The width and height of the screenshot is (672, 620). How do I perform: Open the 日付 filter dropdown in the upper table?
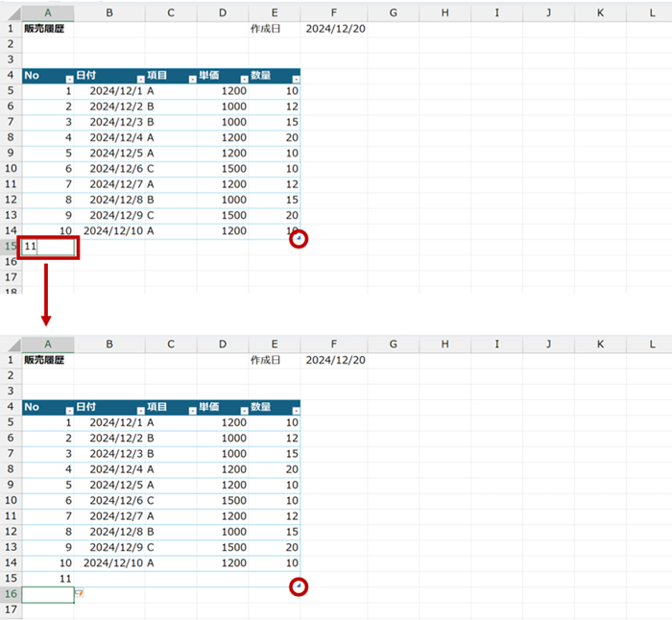point(139,79)
